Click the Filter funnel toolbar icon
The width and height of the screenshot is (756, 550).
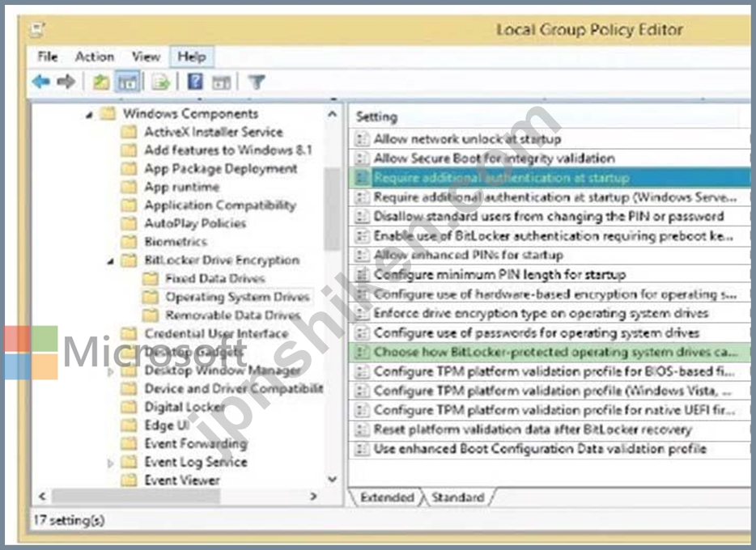coord(257,82)
